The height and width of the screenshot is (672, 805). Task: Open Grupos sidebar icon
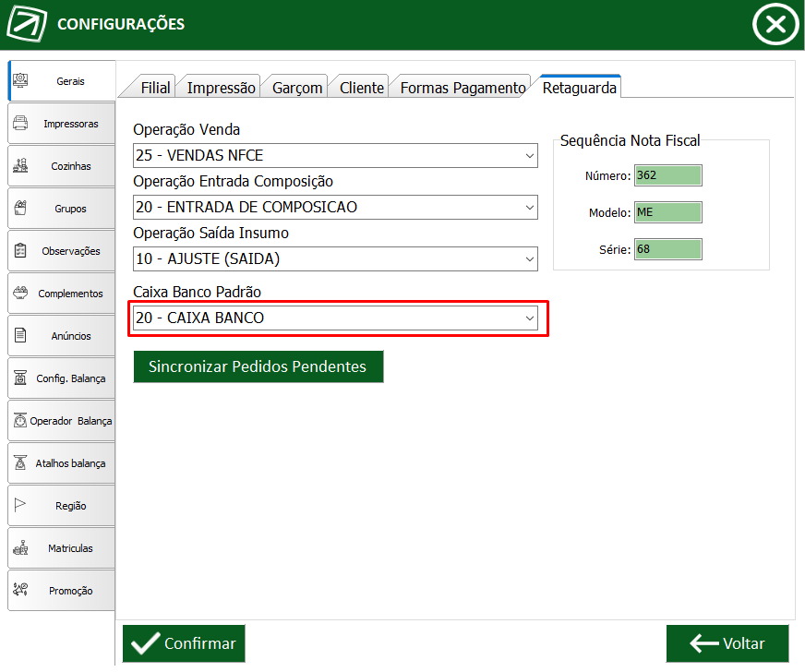[20, 208]
